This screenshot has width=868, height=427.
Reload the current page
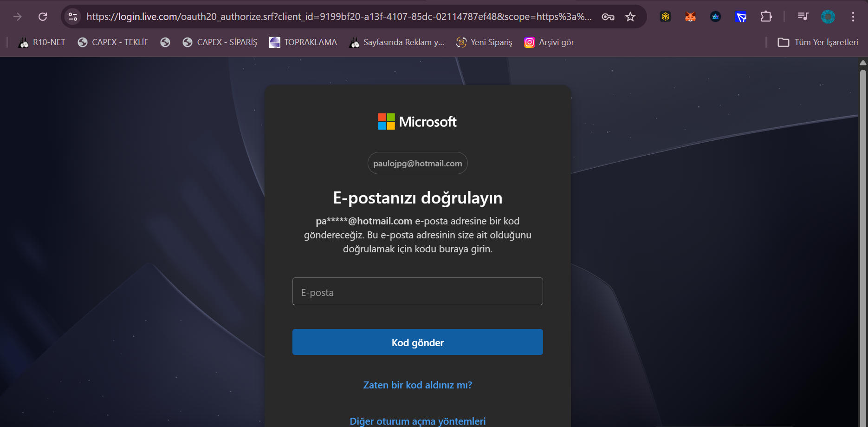tap(43, 17)
